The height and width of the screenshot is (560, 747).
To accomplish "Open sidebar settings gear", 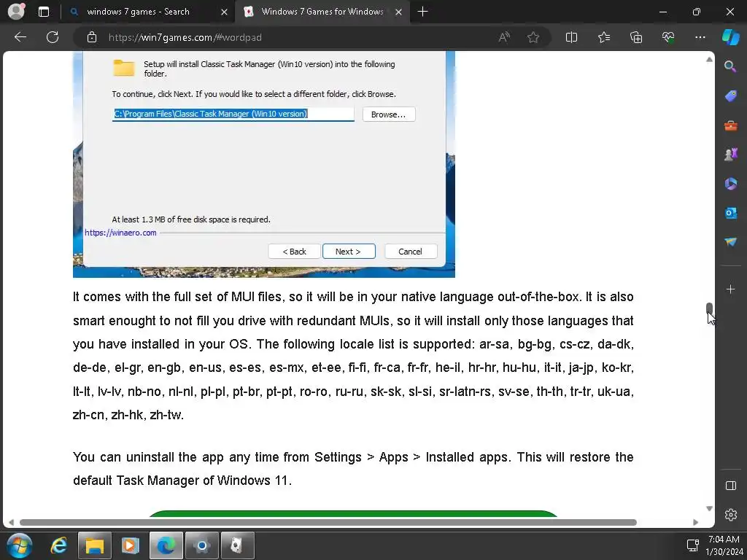I will [x=730, y=515].
